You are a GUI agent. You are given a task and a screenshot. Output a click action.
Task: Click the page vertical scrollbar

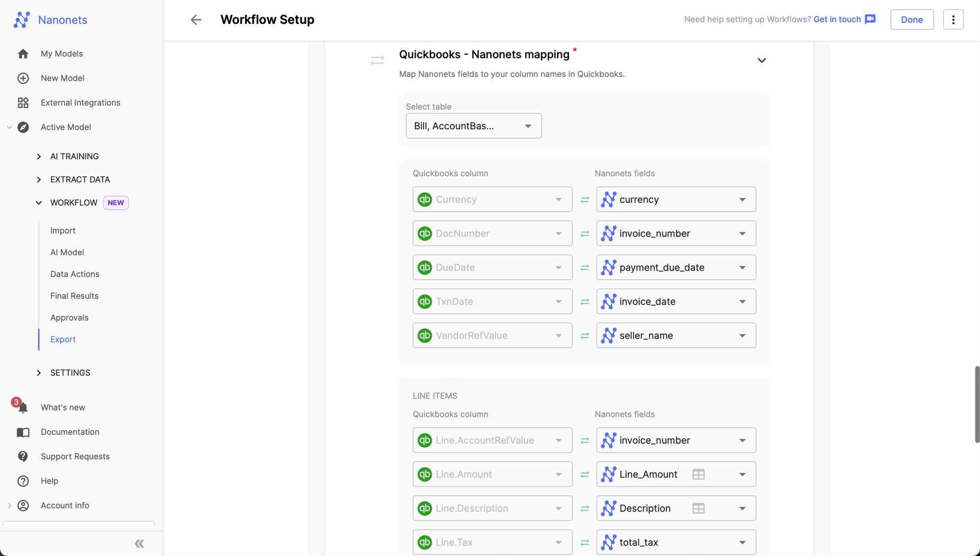click(977, 404)
